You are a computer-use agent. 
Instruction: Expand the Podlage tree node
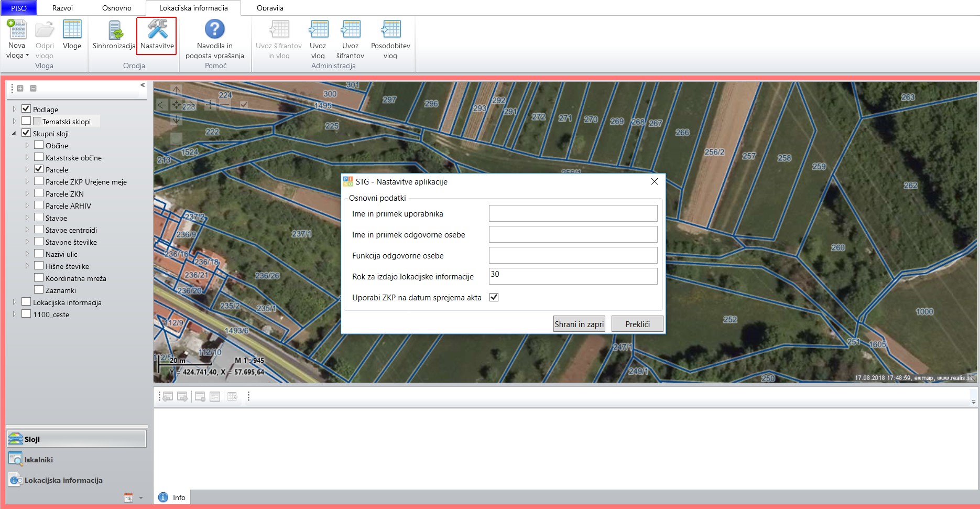pos(14,109)
